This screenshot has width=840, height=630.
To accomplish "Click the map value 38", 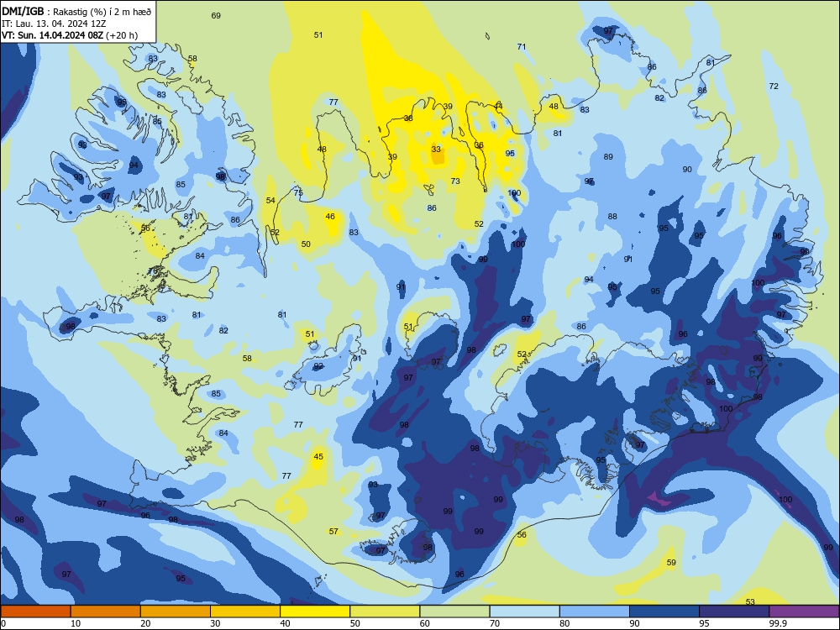I will pyautogui.click(x=408, y=118).
